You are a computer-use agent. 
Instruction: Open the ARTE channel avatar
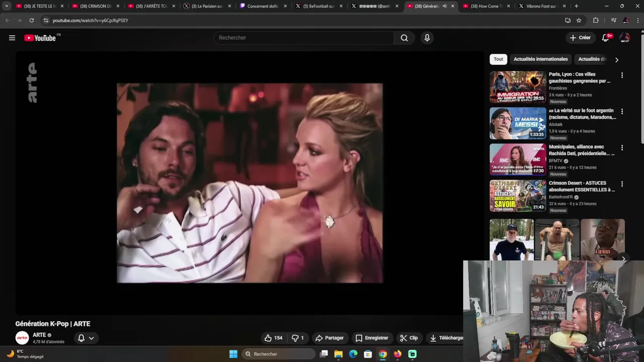click(x=22, y=338)
